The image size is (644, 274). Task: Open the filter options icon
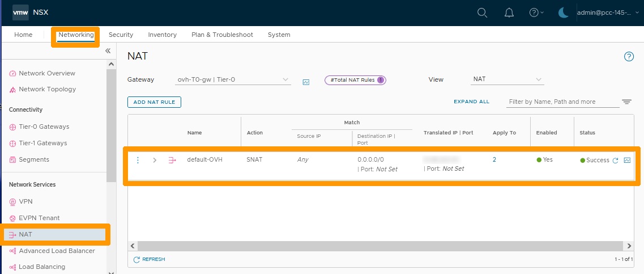(626, 102)
